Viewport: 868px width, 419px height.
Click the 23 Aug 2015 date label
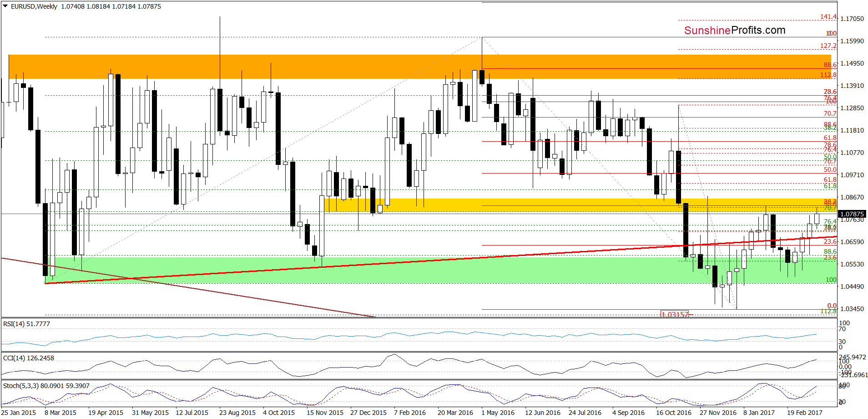[237, 413]
